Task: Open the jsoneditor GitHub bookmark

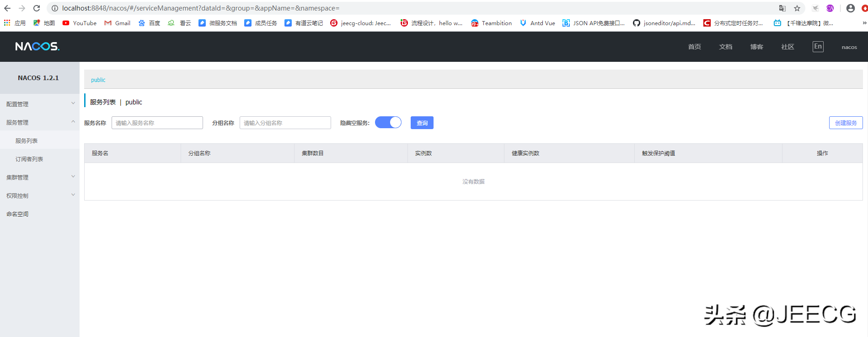Action: click(664, 23)
